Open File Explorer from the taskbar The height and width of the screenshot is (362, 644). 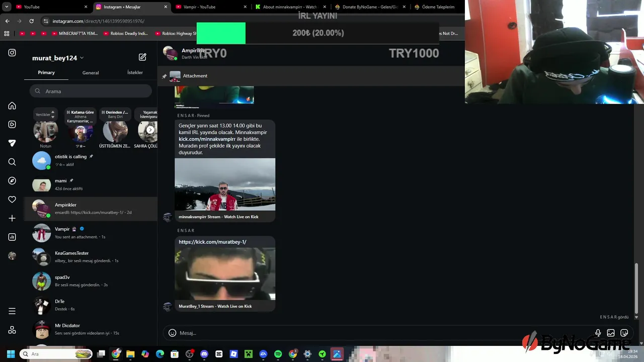[130, 354]
